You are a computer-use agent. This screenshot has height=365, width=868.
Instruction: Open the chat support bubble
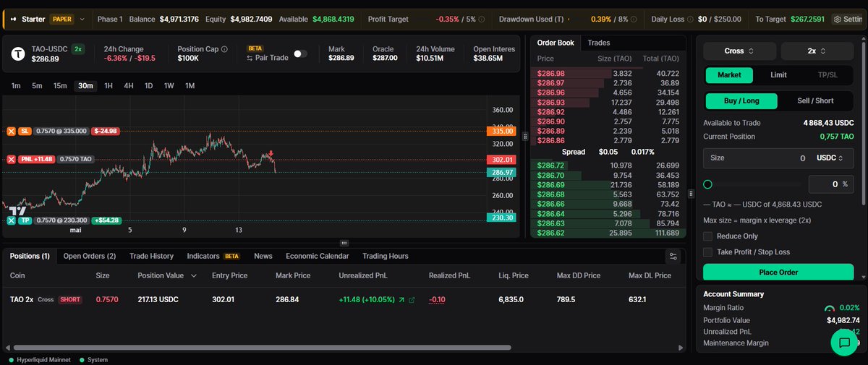click(x=844, y=343)
